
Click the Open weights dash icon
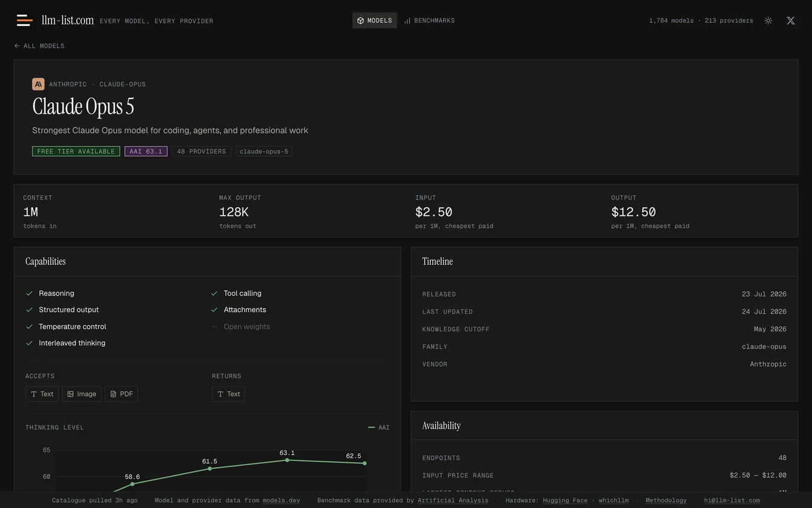pos(214,327)
